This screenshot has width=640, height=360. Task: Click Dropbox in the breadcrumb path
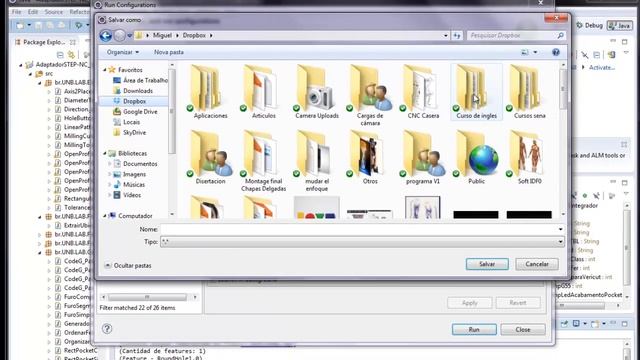click(x=194, y=36)
